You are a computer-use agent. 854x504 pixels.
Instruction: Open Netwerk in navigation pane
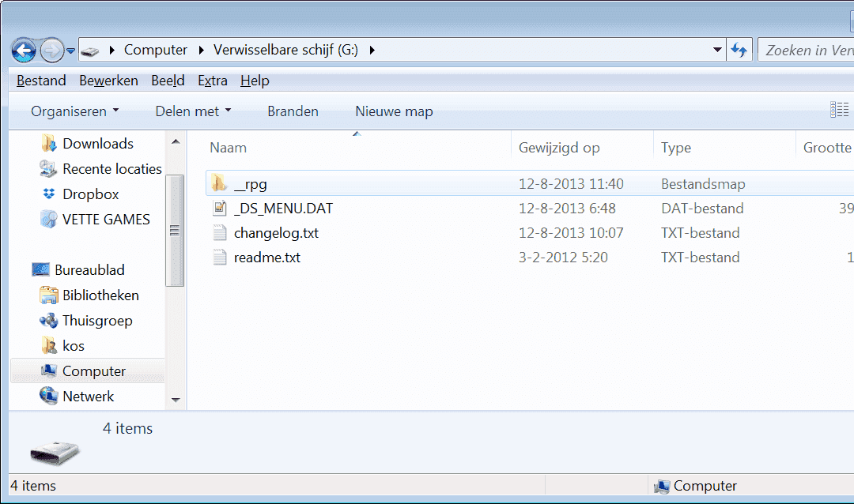point(89,397)
